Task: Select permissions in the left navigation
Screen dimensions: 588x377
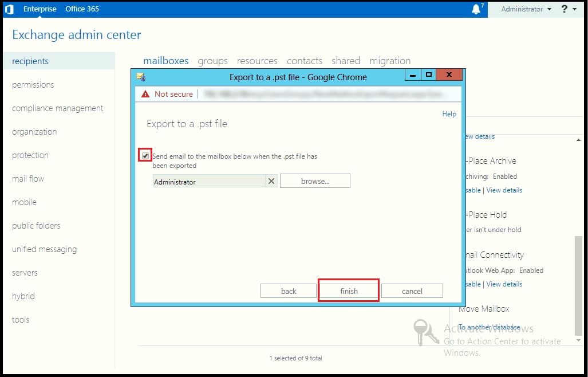Action: (x=33, y=85)
